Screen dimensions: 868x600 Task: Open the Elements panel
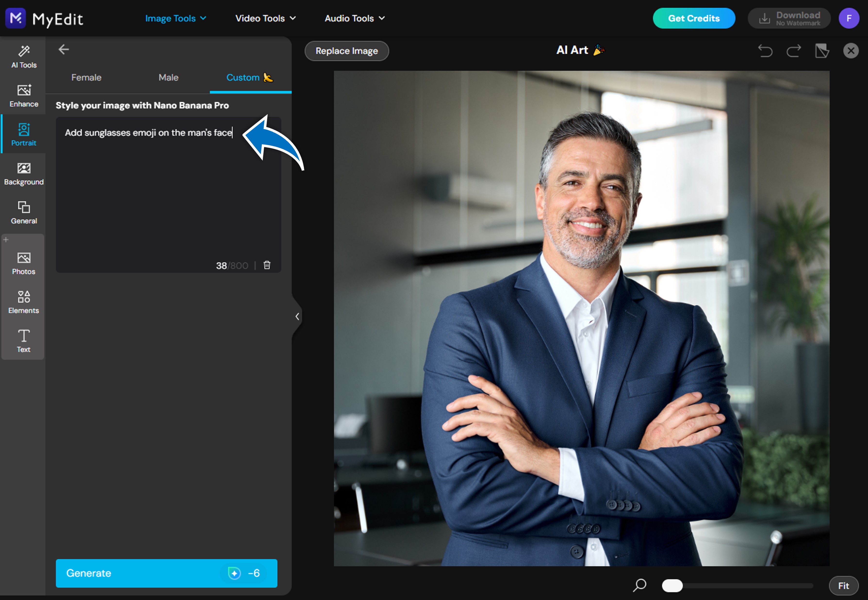[24, 302]
